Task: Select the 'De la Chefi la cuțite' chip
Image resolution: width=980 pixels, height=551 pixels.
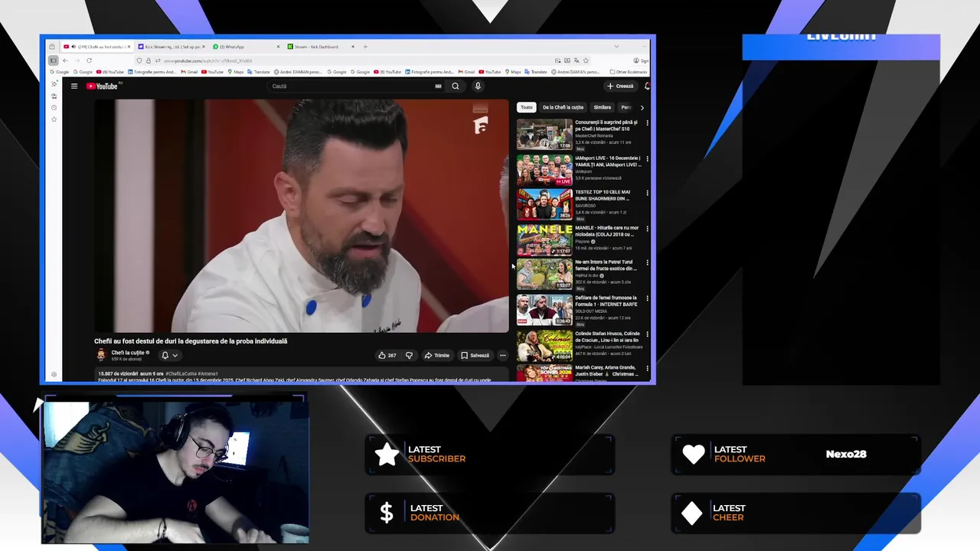Action: click(x=563, y=108)
